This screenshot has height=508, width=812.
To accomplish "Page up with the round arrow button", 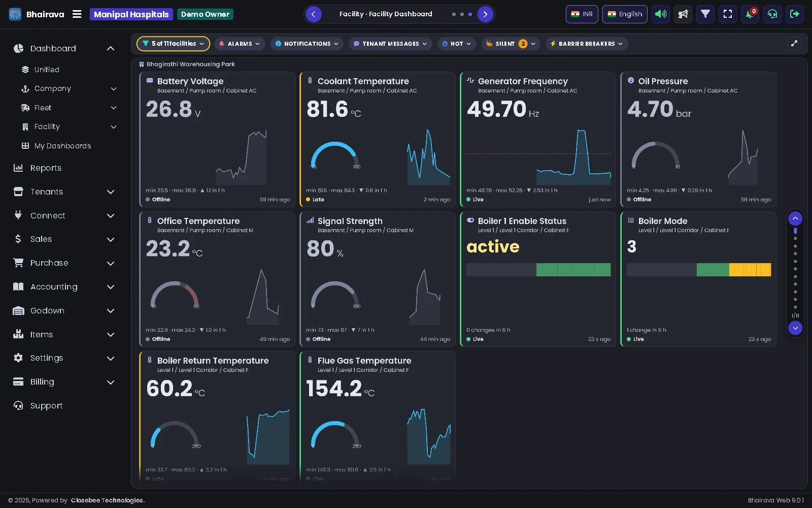I will (x=795, y=219).
